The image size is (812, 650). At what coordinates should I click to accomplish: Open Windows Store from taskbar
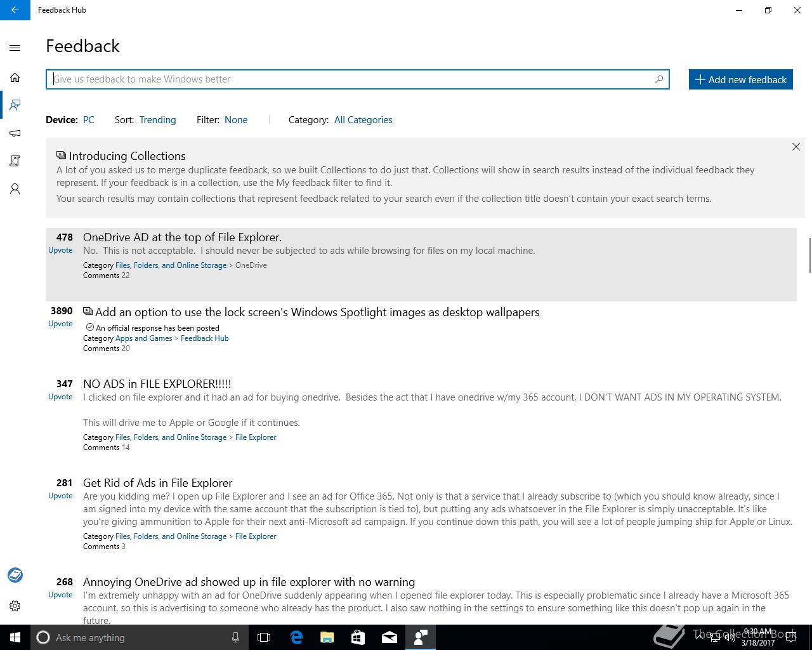[x=358, y=637]
